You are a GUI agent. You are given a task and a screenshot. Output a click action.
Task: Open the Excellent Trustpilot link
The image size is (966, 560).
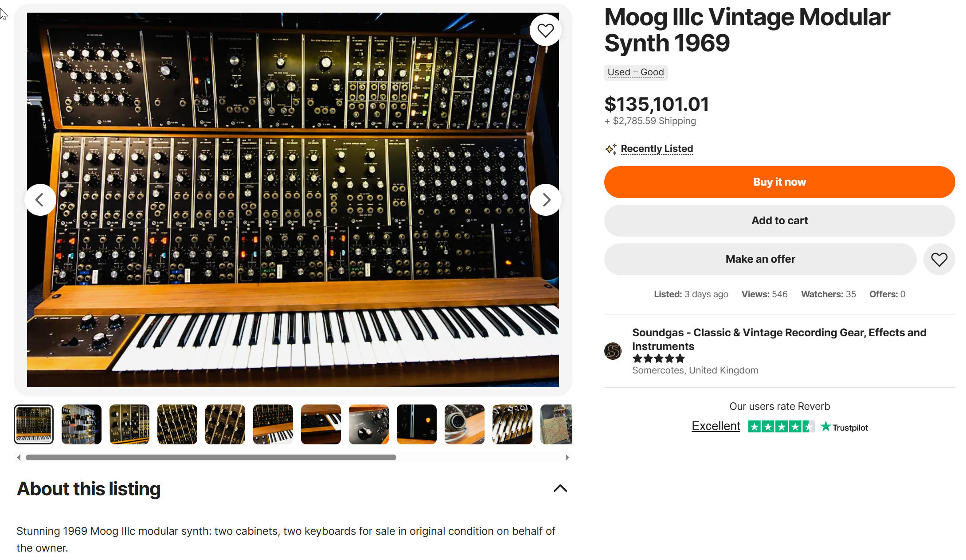coord(716,426)
